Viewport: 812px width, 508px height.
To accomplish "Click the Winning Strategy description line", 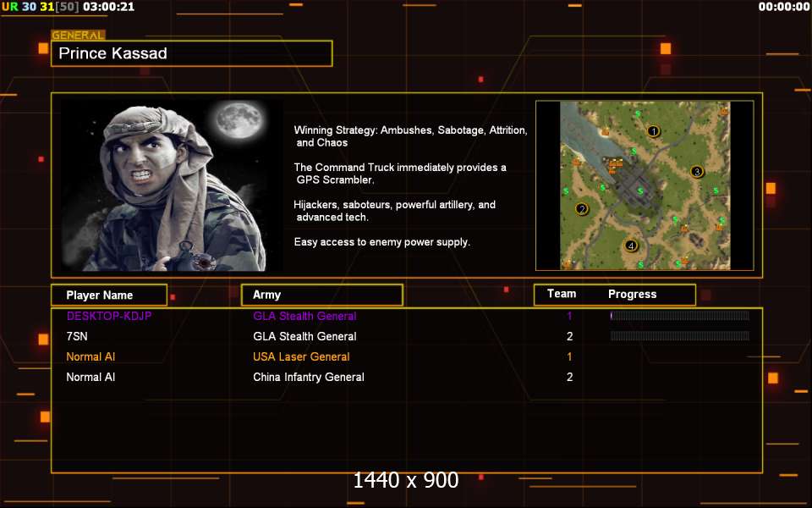I will [411, 136].
